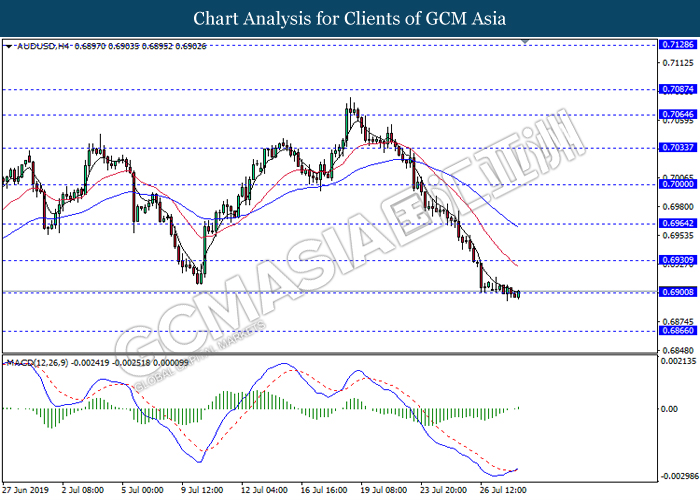Click the 0.69535 axis price value
The image size is (700, 500).
click(678, 235)
